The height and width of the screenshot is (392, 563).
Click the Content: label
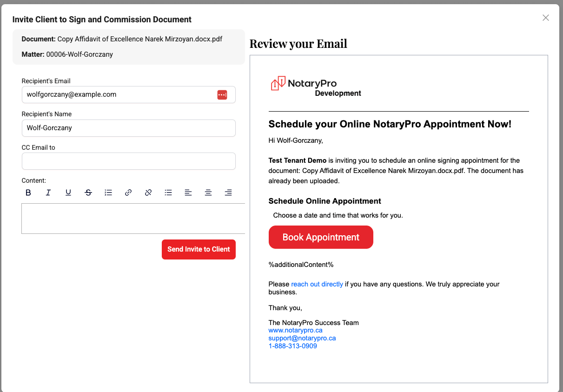(34, 180)
